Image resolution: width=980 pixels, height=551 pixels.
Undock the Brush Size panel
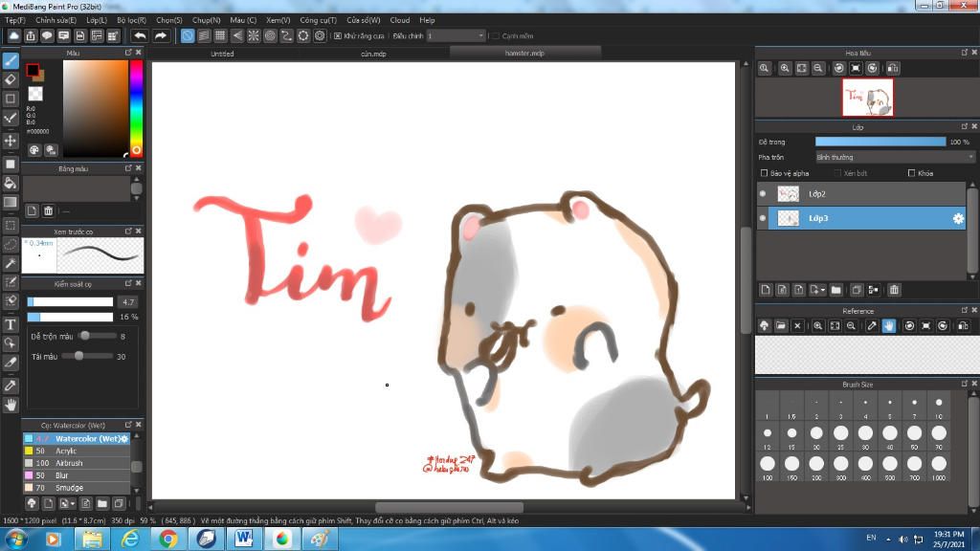point(965,384)
